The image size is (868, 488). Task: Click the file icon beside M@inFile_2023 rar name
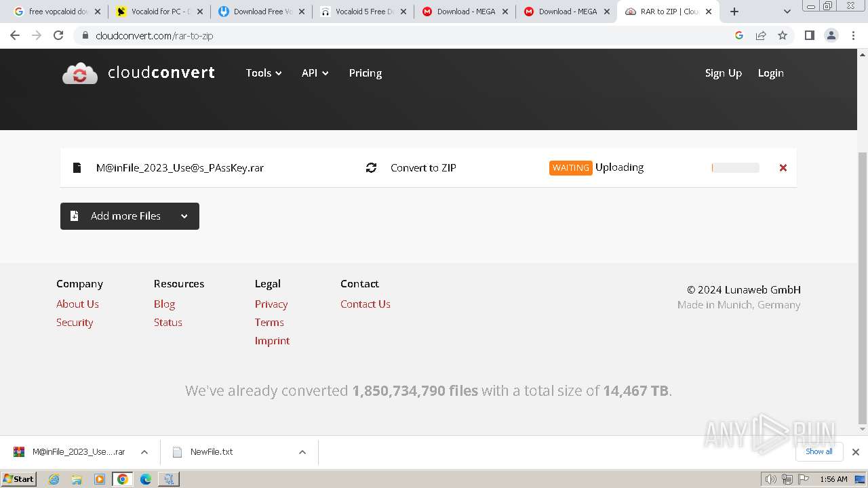pyautogui.click(x=77, y=167)
